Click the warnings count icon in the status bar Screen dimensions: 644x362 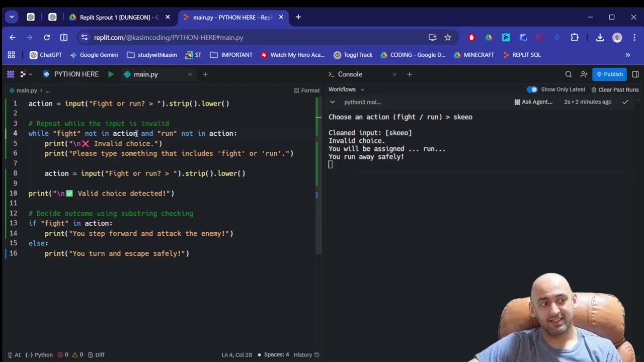tap(77, 355)
